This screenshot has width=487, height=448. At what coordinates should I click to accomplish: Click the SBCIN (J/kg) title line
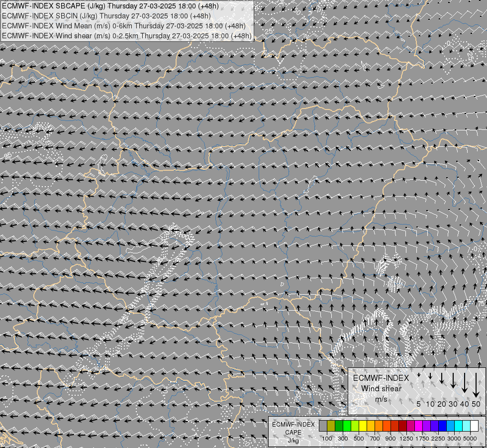[106, 16]
